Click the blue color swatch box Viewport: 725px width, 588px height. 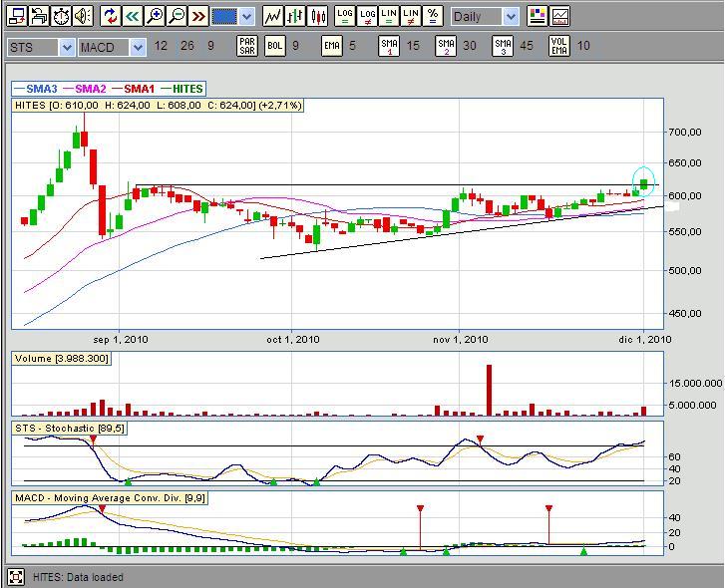[x=224, y=17]
